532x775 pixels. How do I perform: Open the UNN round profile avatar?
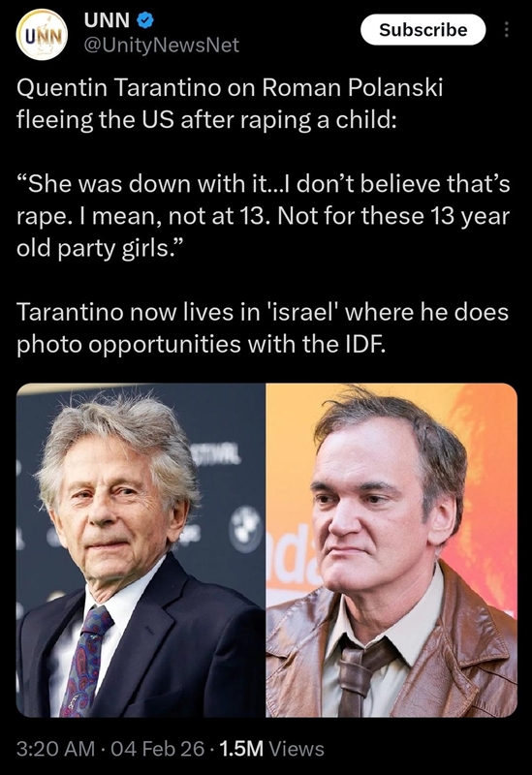42,34
